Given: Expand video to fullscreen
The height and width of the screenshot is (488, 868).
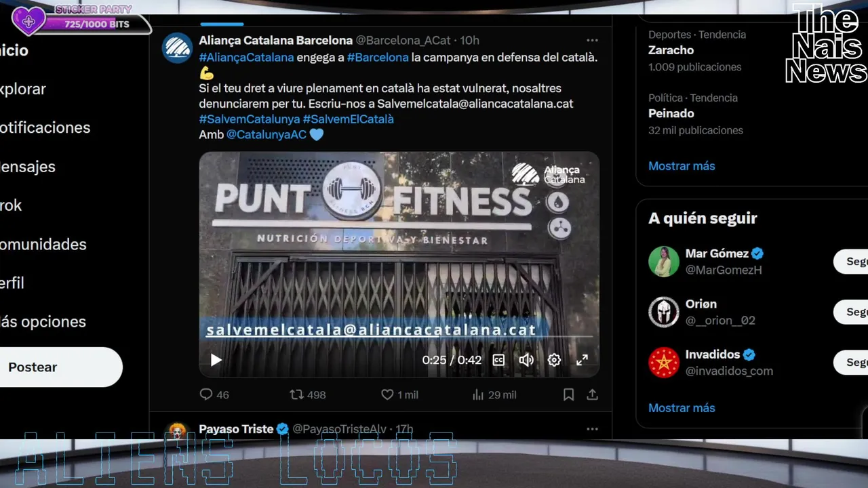Looking at the screenshot, I should point(582,360).
